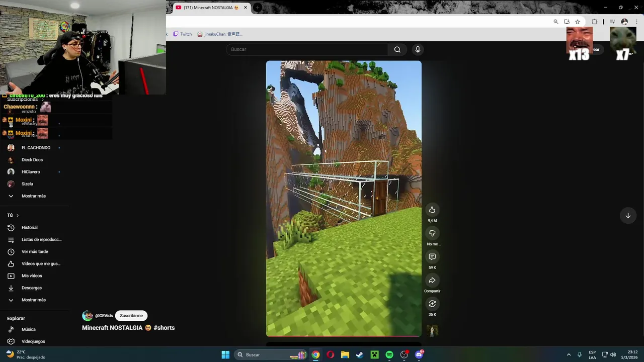The image size is (644, 362).
Task: Focus the YouTube Buscar search field
Action: coord(307,49)
